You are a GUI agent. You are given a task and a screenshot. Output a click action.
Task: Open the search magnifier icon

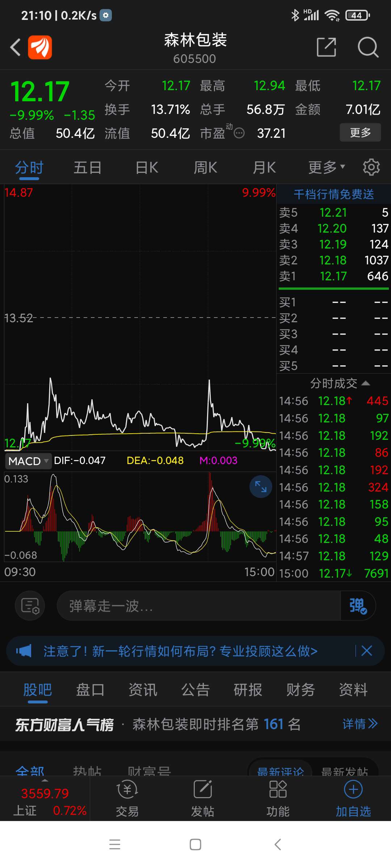click(368, 47)
